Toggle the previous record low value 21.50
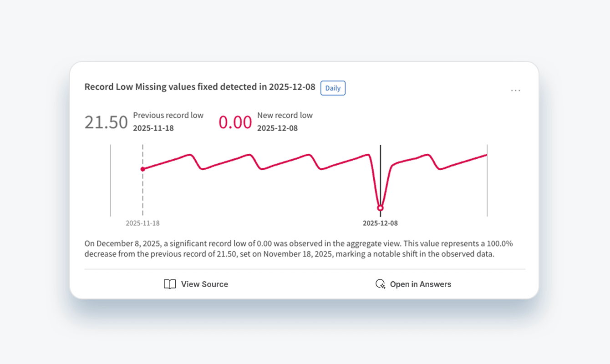 106,121
